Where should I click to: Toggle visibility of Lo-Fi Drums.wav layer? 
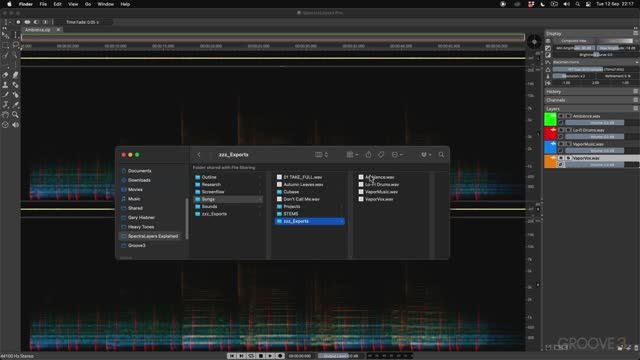561,130
